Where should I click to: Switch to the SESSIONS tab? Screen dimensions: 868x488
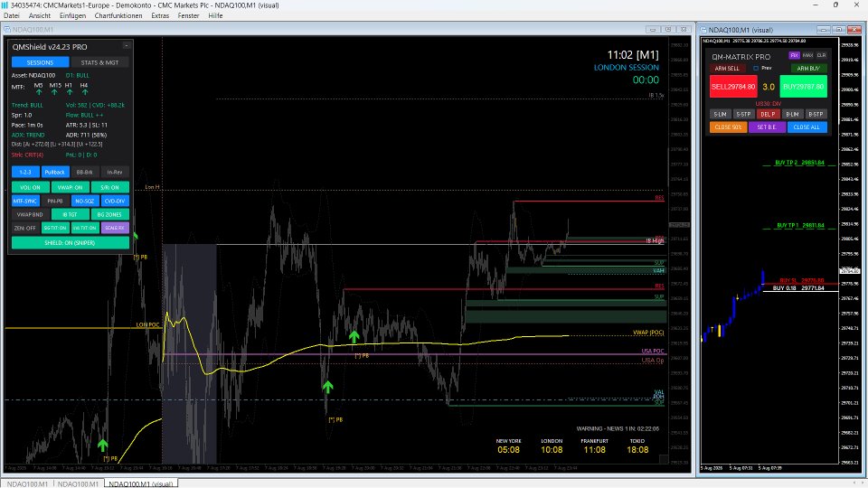tap(41, 62)
